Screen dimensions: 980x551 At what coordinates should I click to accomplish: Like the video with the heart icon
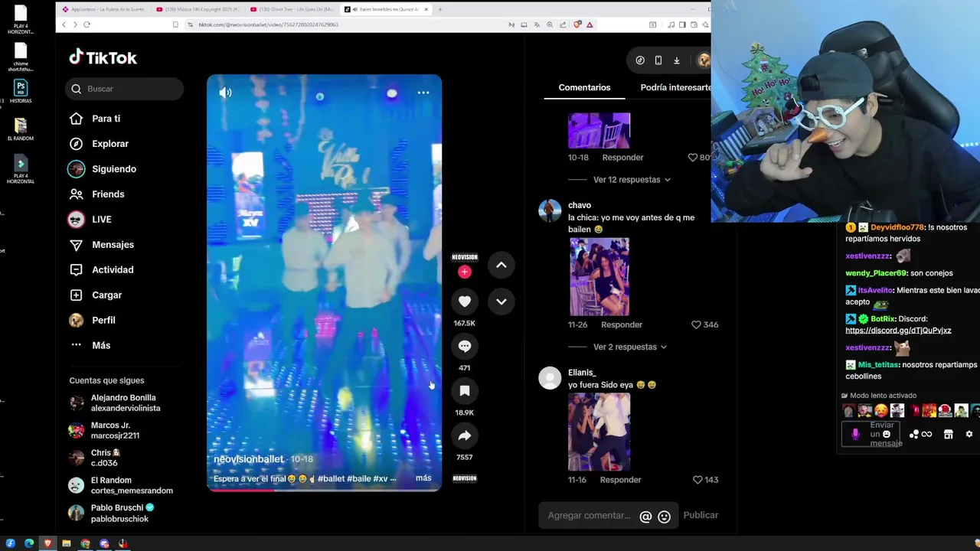465,302
